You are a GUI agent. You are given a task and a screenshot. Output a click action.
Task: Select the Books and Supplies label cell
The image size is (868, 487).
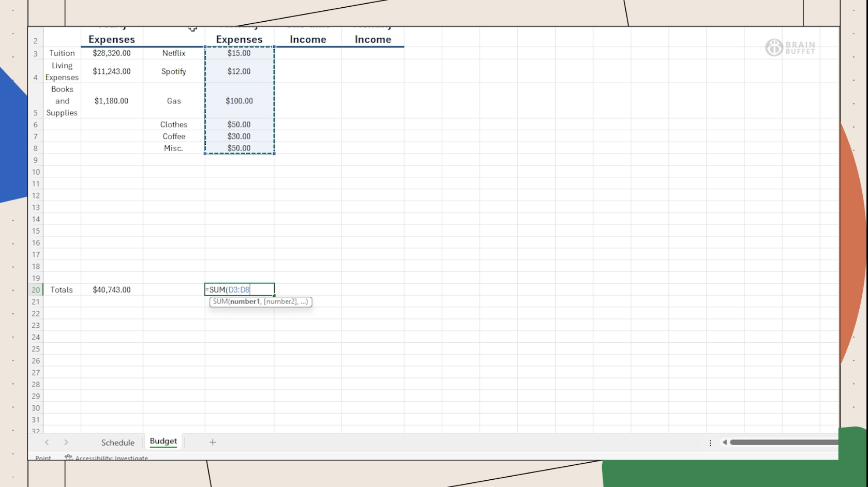[62, 101]
